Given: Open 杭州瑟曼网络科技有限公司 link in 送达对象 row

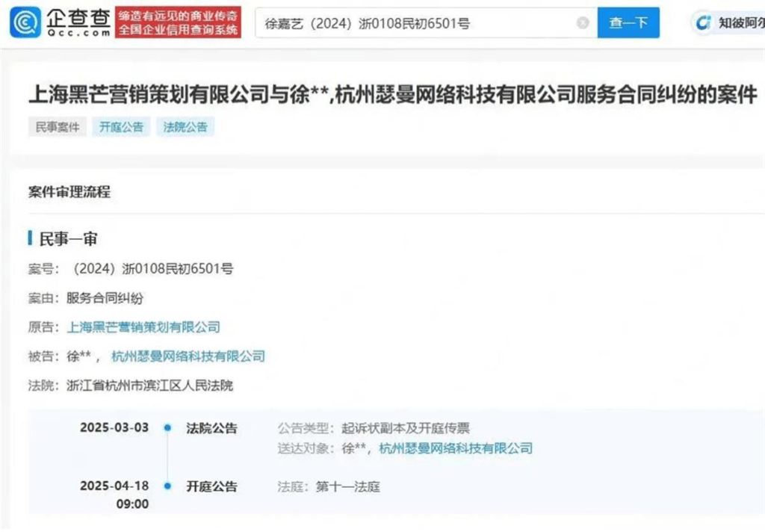Looking at the screenshot, I should tap(456, 448).
